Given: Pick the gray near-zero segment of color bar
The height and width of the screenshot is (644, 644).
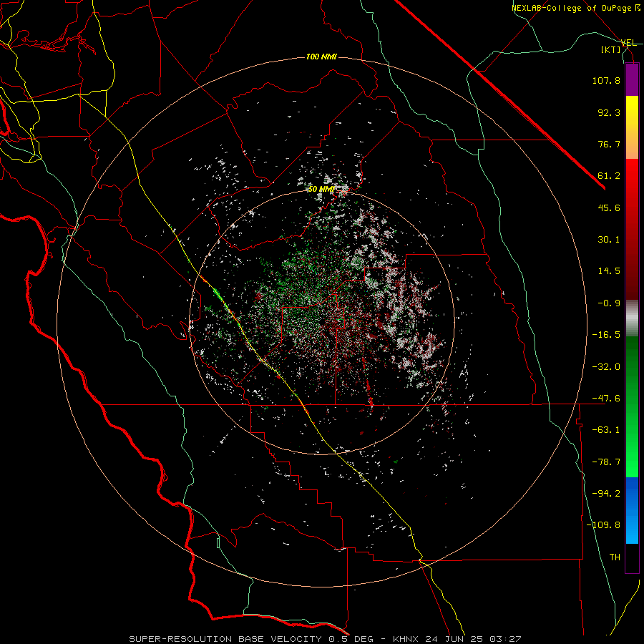Looking at the screenshot, I should point(632,318).
